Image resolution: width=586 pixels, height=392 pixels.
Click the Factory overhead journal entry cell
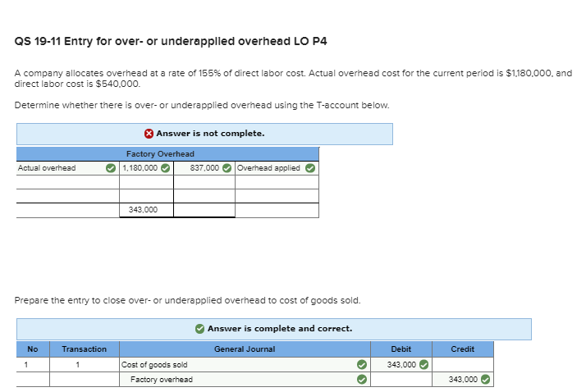click(245, 380)
